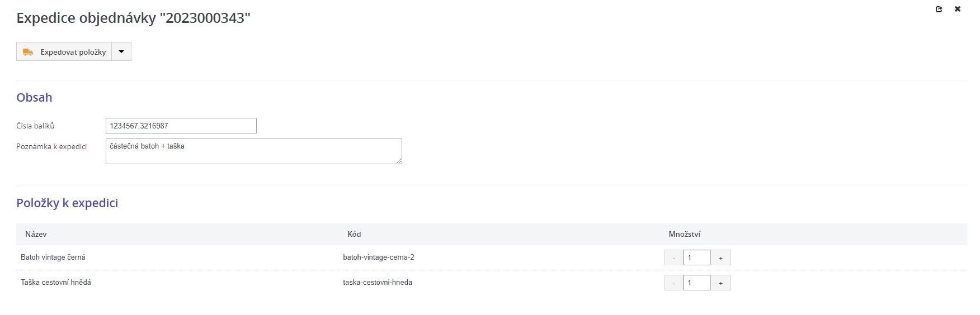Open the Expedovat položky dropdown arrow
This screenshot has width=980, height=315.
121,51
